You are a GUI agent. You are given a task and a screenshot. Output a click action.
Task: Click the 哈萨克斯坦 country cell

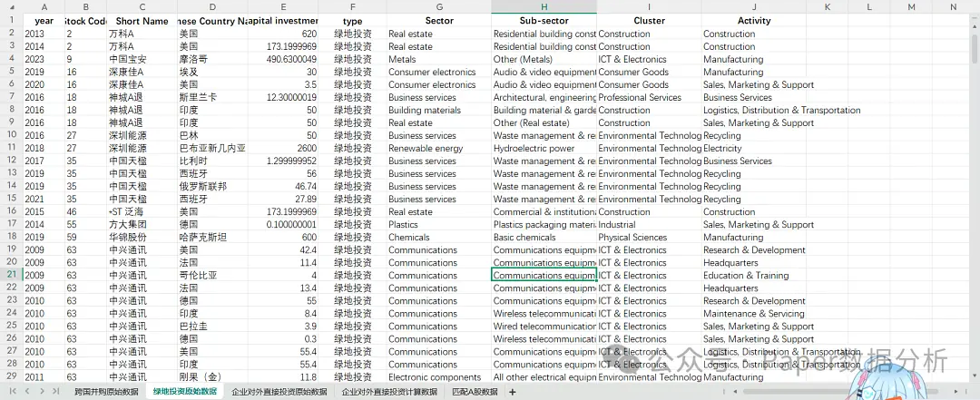(x=212, y=237)
